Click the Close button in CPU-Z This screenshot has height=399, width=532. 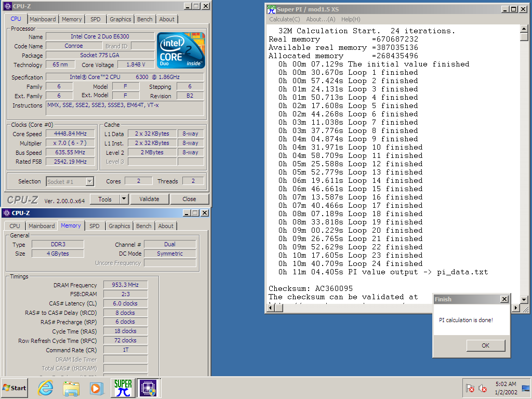(189, 199)
